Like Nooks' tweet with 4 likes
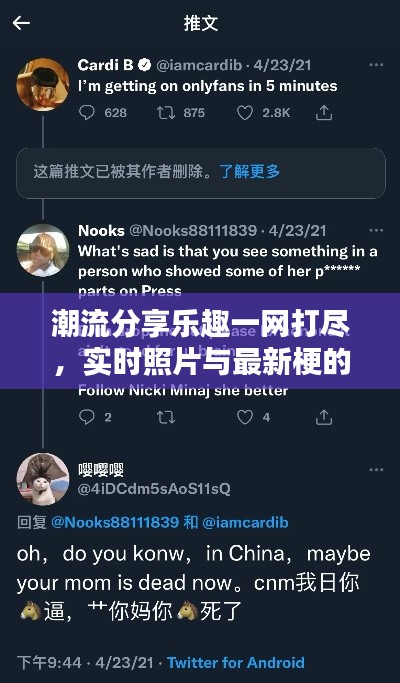 244,417
